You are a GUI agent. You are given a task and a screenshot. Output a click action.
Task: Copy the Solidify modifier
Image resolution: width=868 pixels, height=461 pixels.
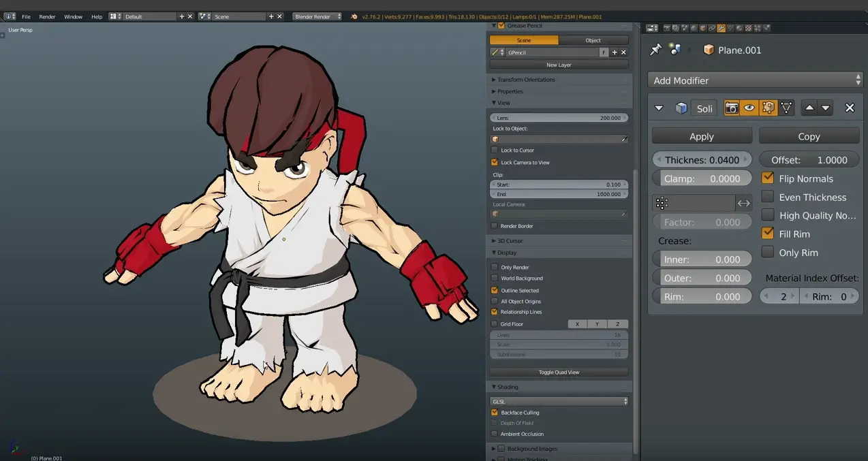click(x=809, y=136)
